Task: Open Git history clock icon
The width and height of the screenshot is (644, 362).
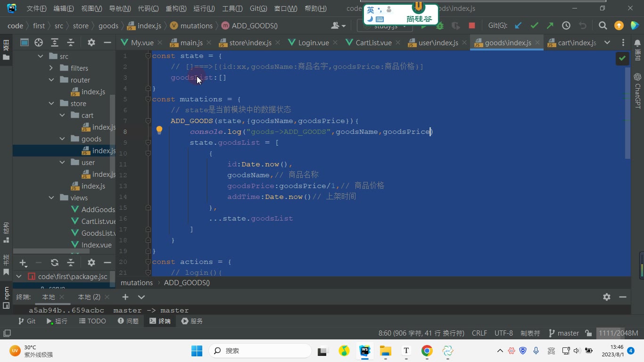Action: pyautogui.click(x=566, y=26)
